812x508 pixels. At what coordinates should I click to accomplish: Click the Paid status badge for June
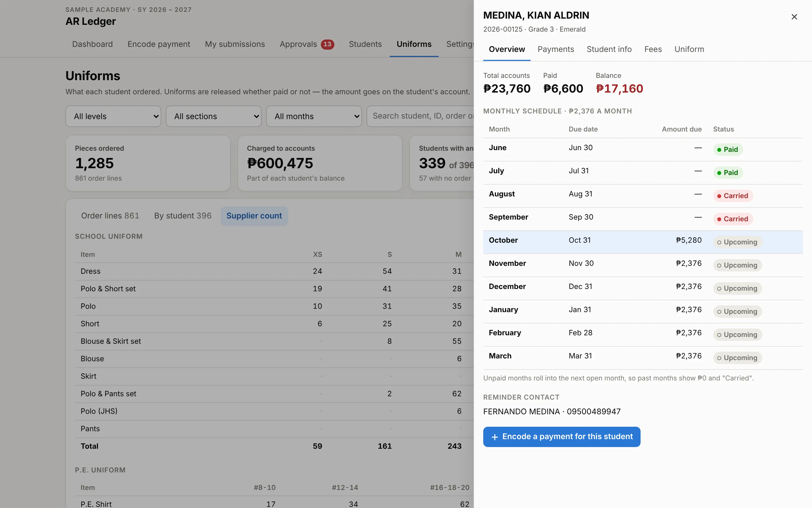pos(728,150)
